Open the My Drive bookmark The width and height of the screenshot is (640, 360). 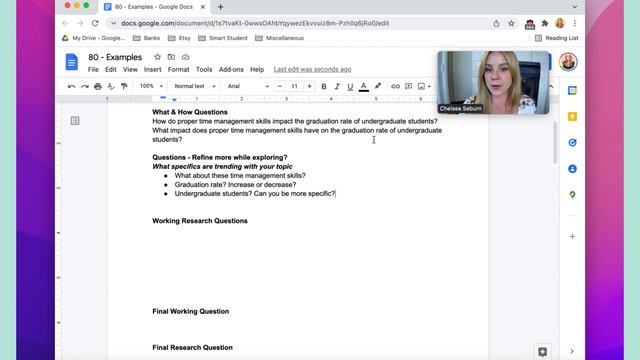[x=93, y=38]
